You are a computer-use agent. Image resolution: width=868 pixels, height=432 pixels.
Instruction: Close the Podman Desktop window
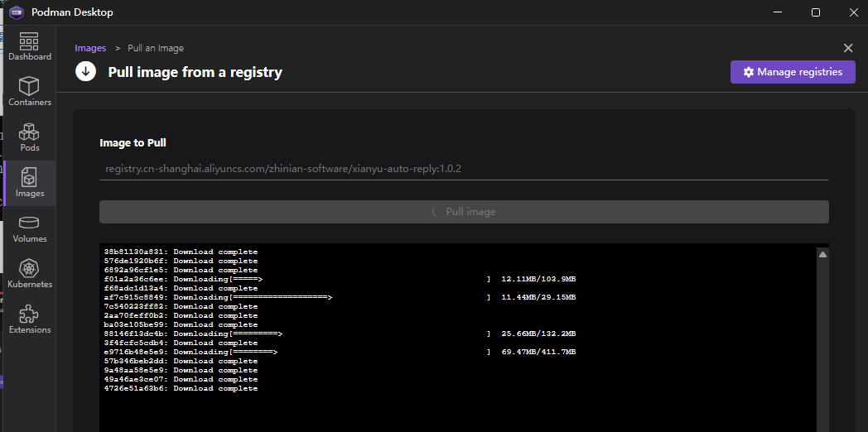[851, 12]
